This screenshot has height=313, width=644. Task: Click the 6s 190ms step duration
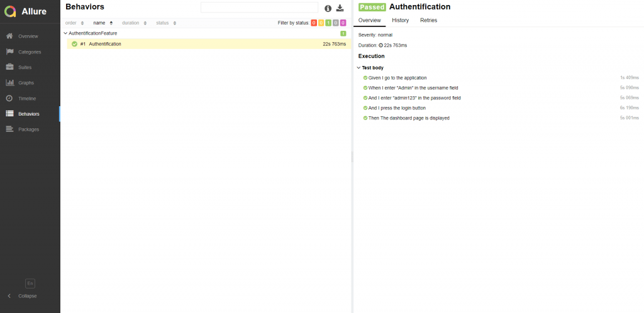click(x=629, y=108)
